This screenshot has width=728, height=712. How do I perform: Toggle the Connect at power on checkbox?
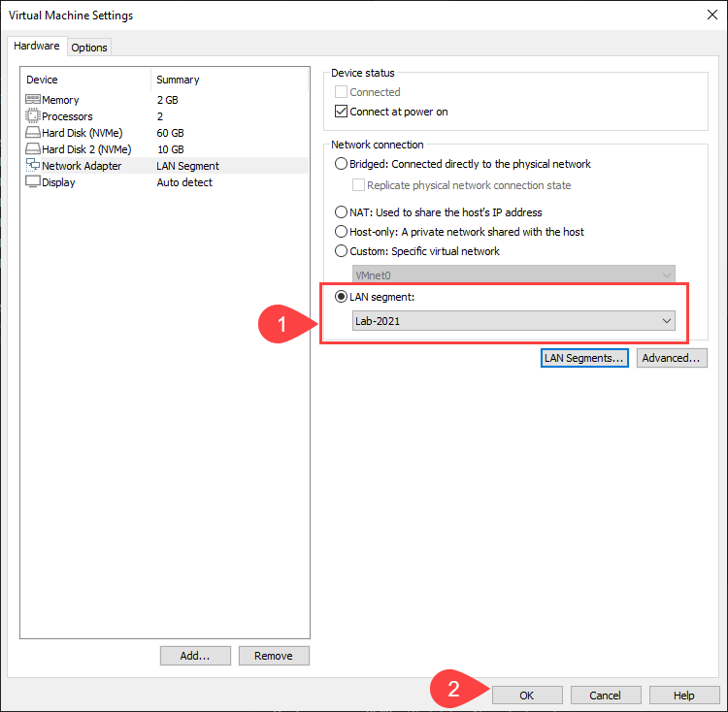click(x=341, y=112)
